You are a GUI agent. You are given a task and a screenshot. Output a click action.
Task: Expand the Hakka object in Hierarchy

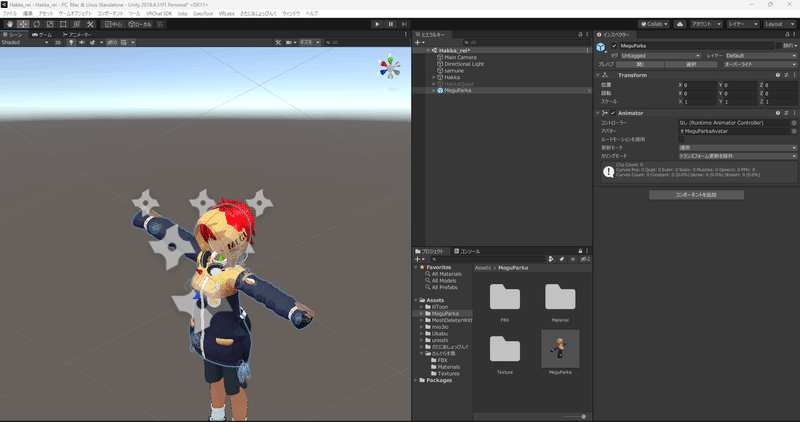[434, 78]
